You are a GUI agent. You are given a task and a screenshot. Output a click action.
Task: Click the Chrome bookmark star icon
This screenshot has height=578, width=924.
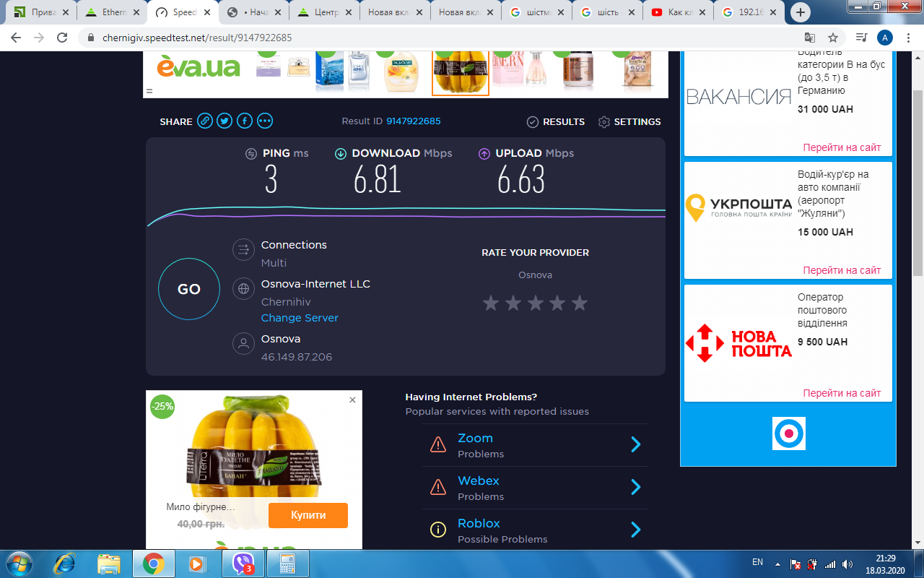pyautogui.click(x=833, y=38)
